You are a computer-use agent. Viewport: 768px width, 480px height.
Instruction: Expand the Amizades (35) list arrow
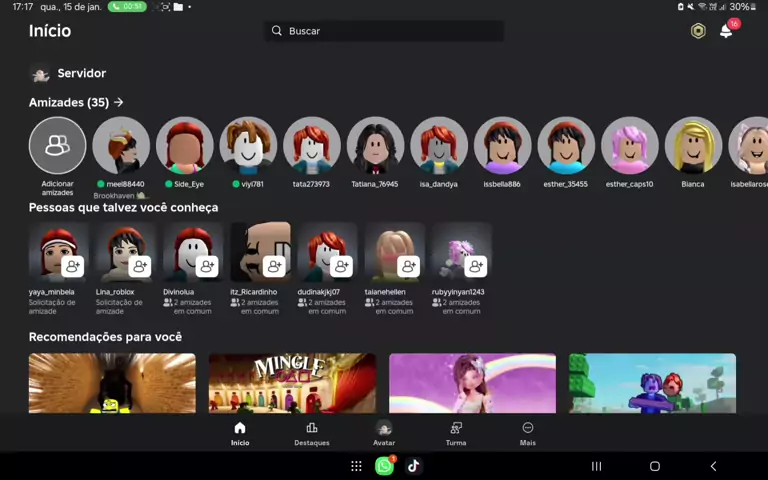pyautogui.click(x=119, y=102)
